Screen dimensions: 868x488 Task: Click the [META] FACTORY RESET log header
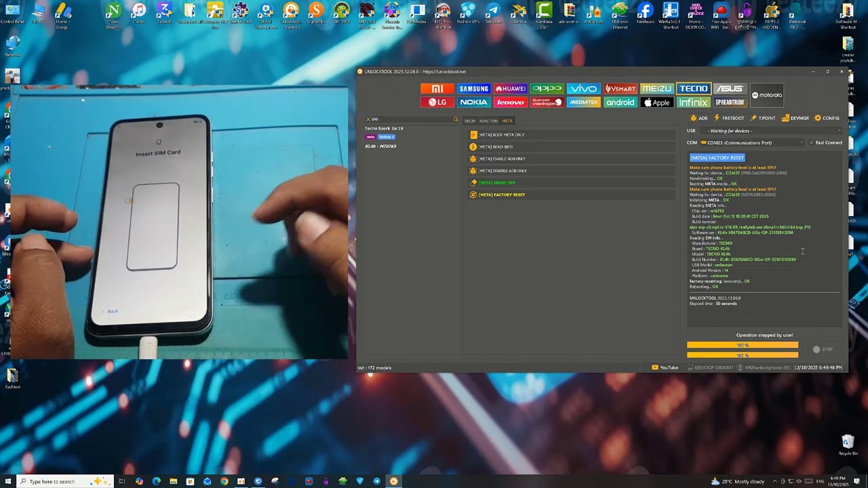(717, 158)
